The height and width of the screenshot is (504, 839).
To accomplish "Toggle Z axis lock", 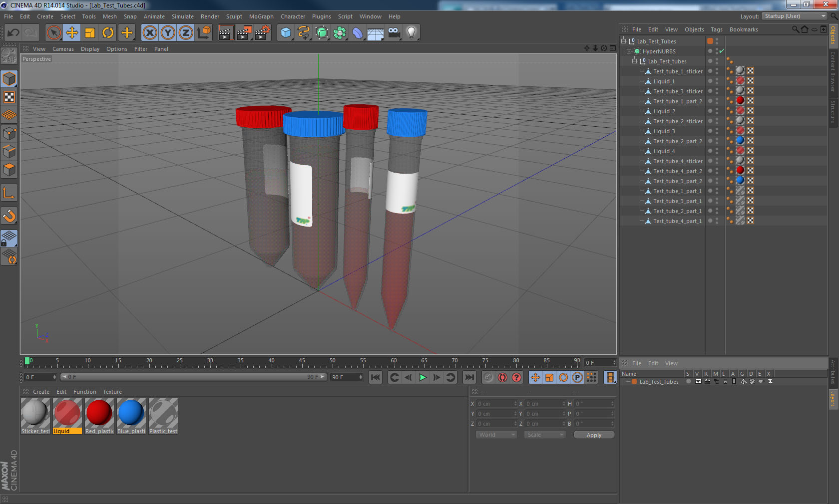I will tap(186, 33).
